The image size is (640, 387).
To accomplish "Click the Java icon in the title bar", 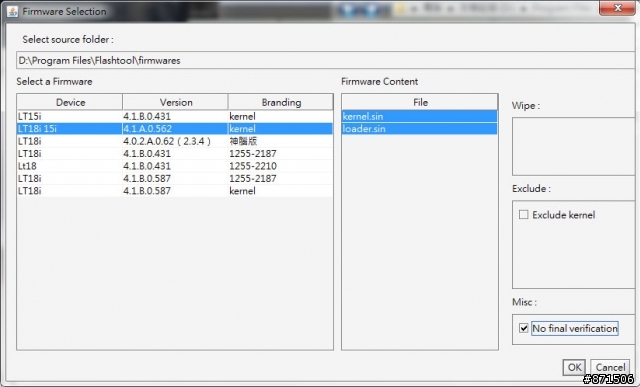I will pyautogui.click(x=12, y=11).
